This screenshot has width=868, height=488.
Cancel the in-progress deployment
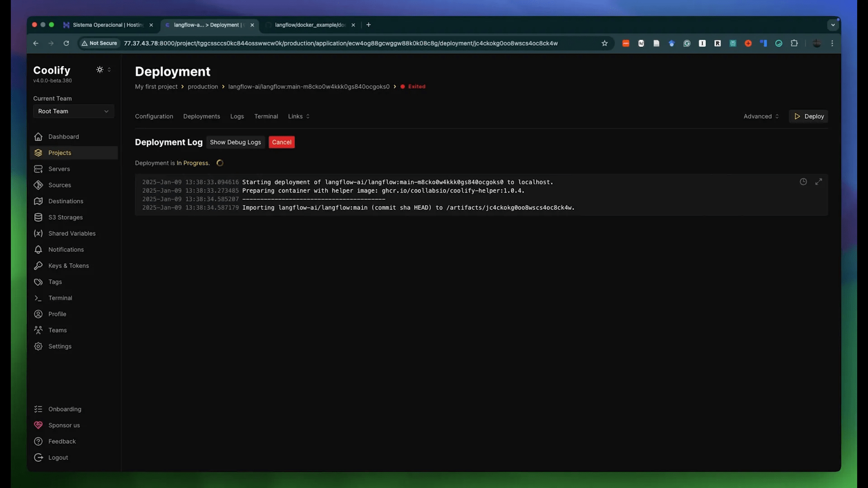click(x=282, y=142)
